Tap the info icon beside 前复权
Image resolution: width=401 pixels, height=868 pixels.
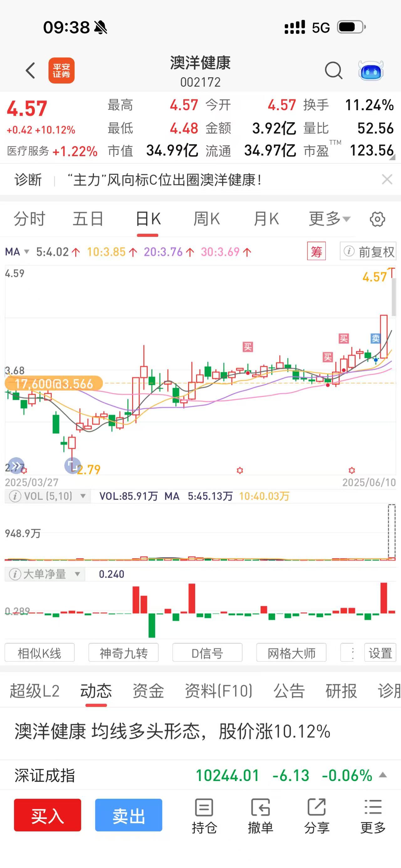click(x=349, y=251)
